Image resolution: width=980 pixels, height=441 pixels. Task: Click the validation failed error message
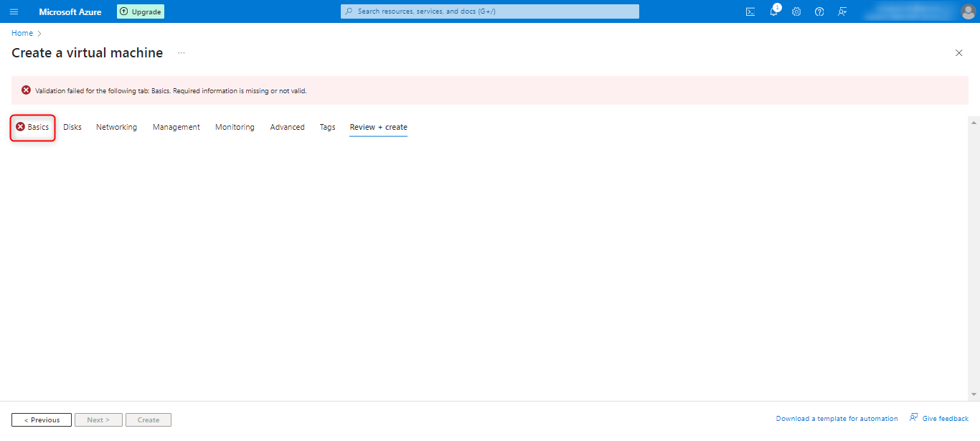click(x=490, y=90)
